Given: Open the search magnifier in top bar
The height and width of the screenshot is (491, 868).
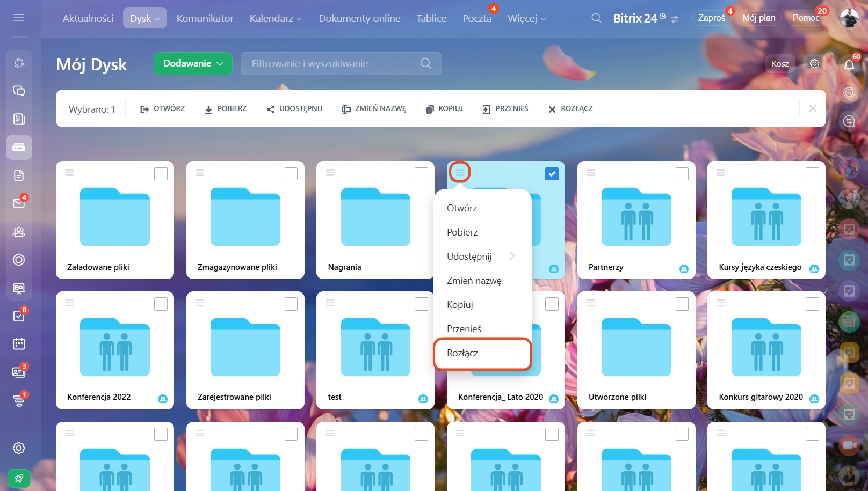Looking at the screenshot, I should click(596, 18).
